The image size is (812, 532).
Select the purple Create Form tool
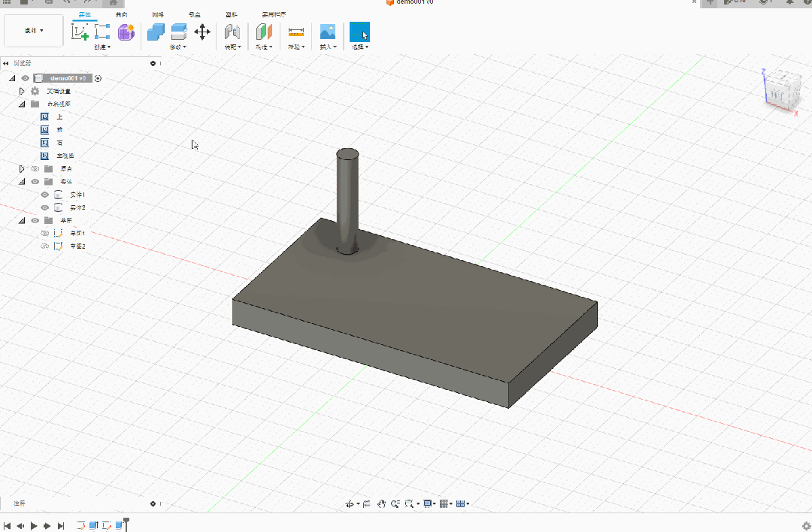pyautogui.click(x=126, y=32)
